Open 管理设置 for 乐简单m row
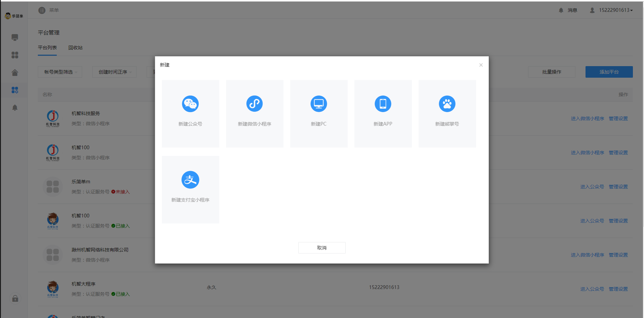Screen dimensions: 644x318 point(618,187)
